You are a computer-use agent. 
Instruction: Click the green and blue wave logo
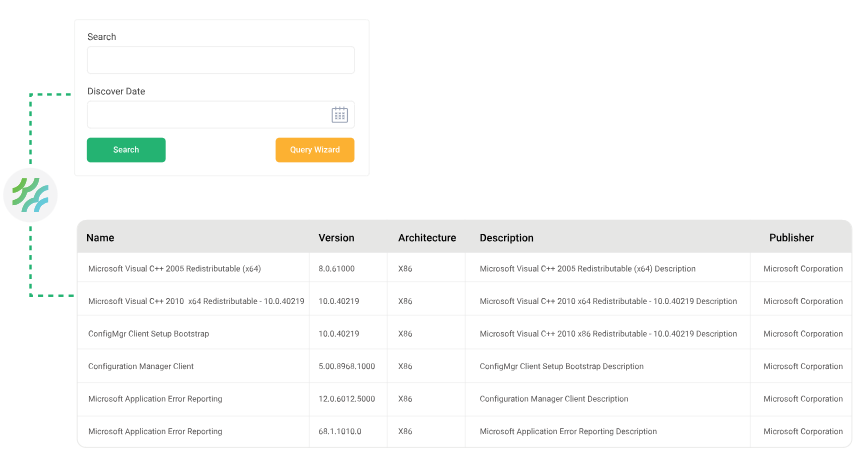[x=30, y=193]
